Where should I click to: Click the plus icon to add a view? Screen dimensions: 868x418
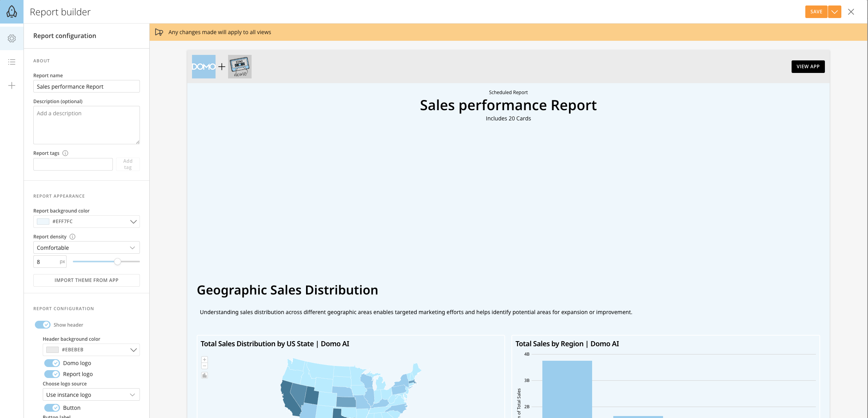(11, 85)
